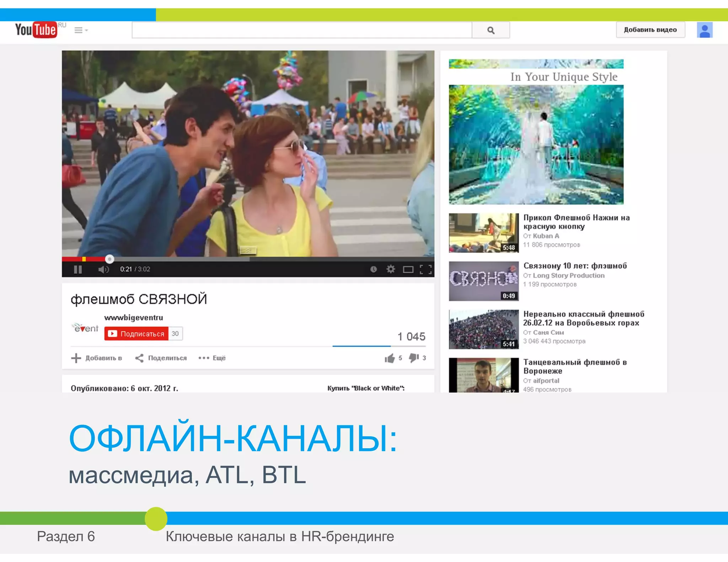
Task: Click the buffered part of the progress bar
Action: 181,259
